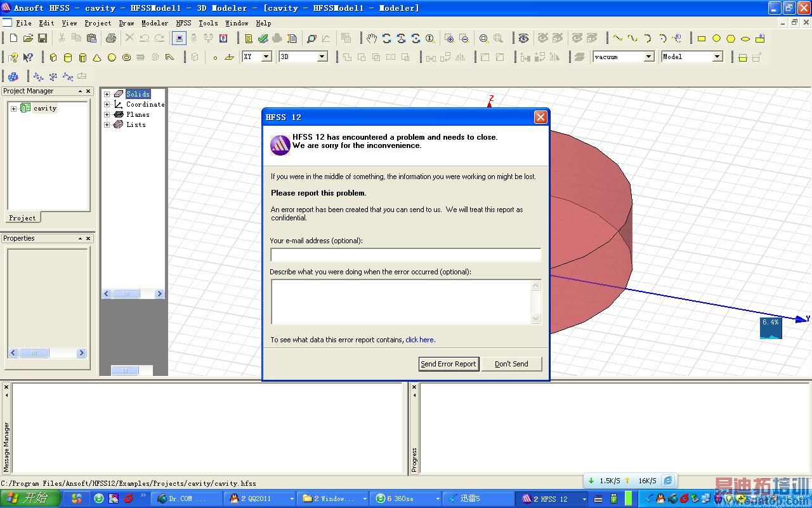Click the green Validate checkmark icon

(263, 39)
